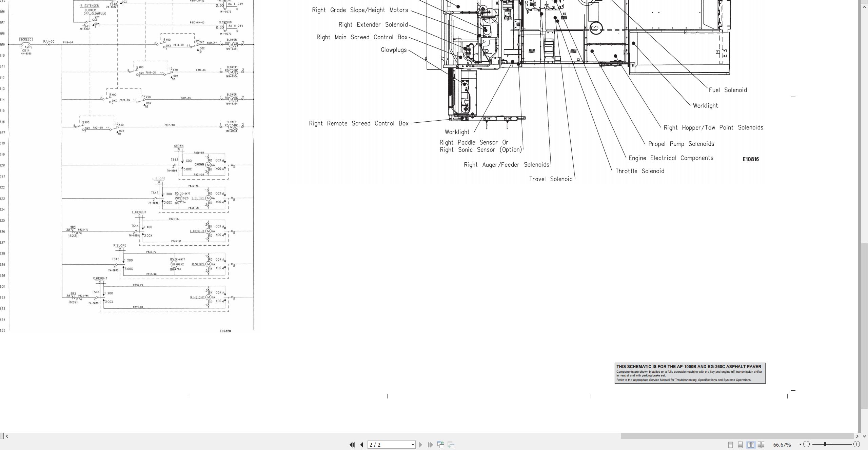Click the zoom out minus button
This screenshot has height=450, width=868.
pyautogui.click(x=807, y=444)
